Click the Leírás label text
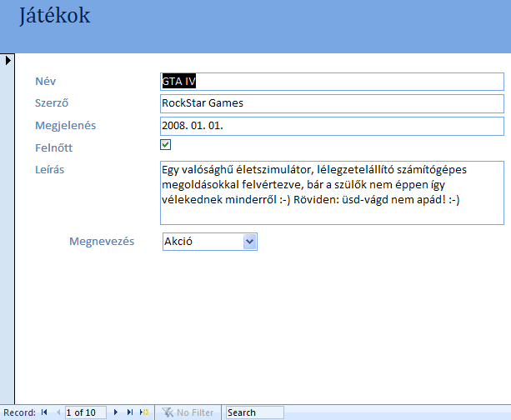This screenshot has height=420, width=511. coord(50,169)
